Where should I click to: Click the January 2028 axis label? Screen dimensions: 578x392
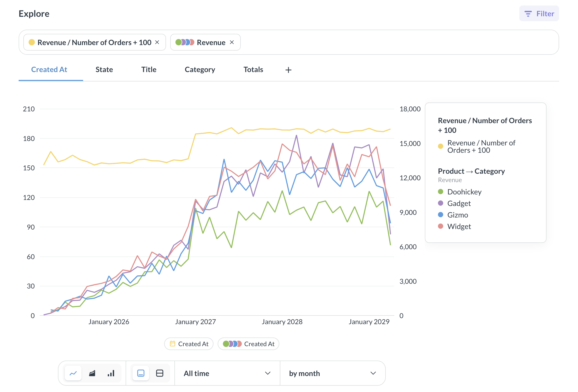[282, 322]
